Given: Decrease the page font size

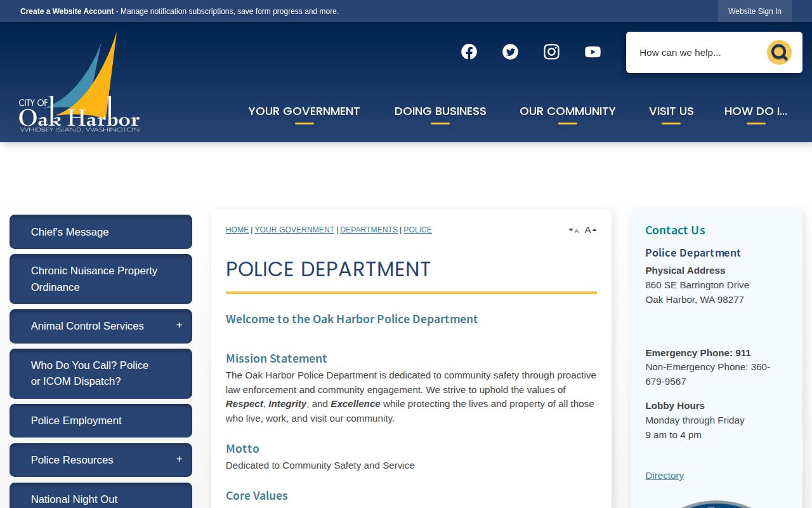Looking at the screenshot, I should [573, 231].
